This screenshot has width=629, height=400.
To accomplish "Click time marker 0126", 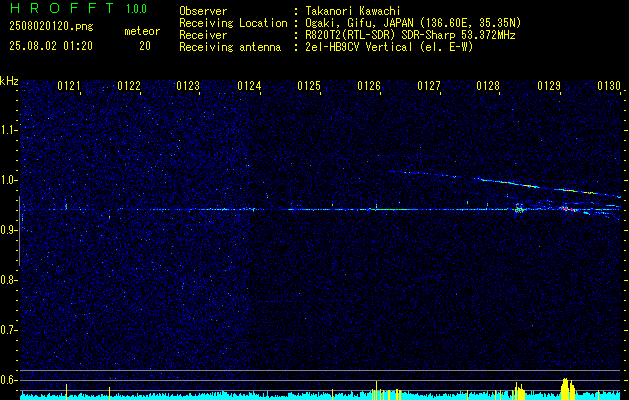I will [369, 86].
